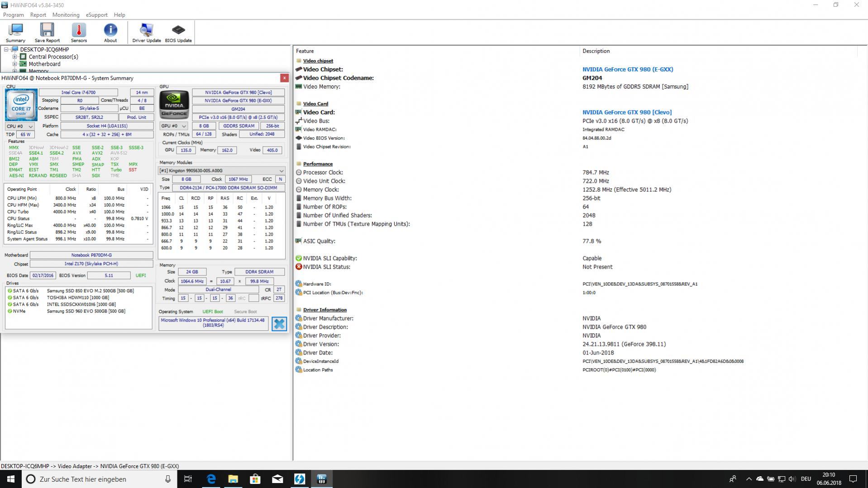Click NVIDIA GeForce GTX 980 [Clevo] card link
The height and width of the screenshot is (488, 868).
[627, 112]
